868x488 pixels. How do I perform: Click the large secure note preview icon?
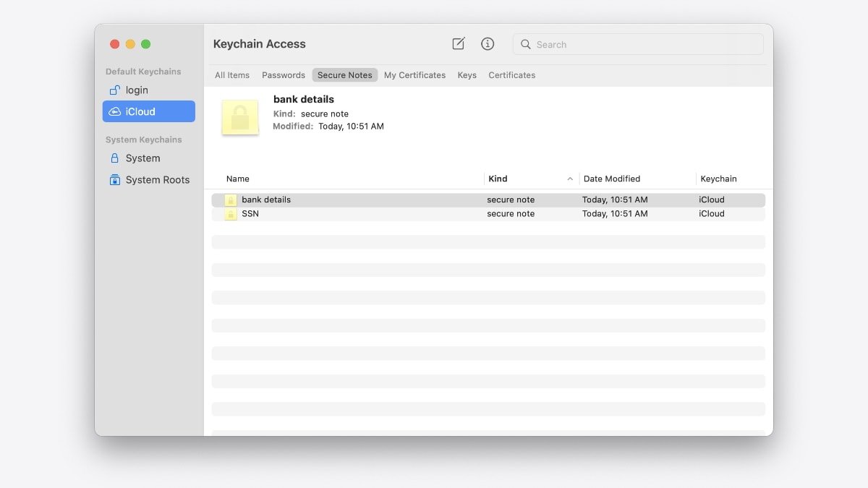[x=240, y=117]
